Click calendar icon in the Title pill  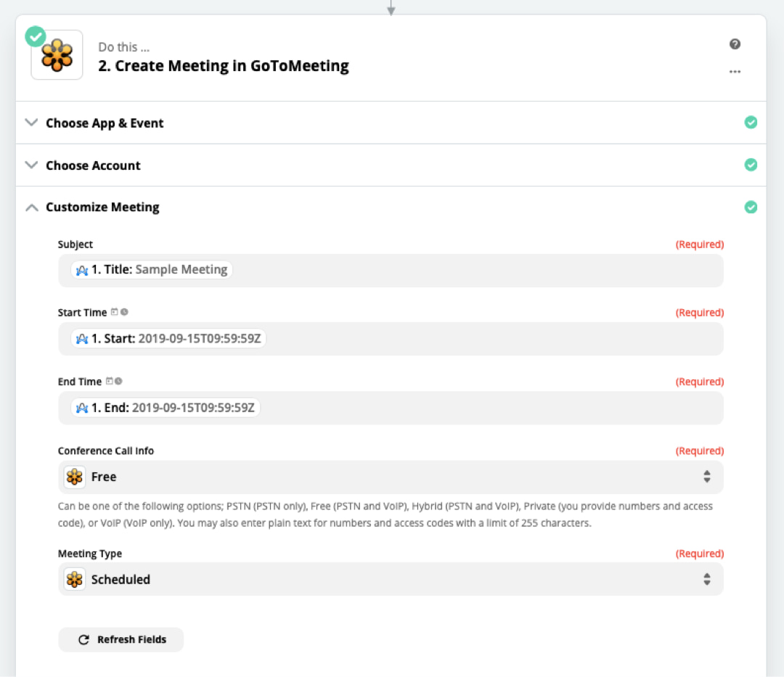point(82,271)
